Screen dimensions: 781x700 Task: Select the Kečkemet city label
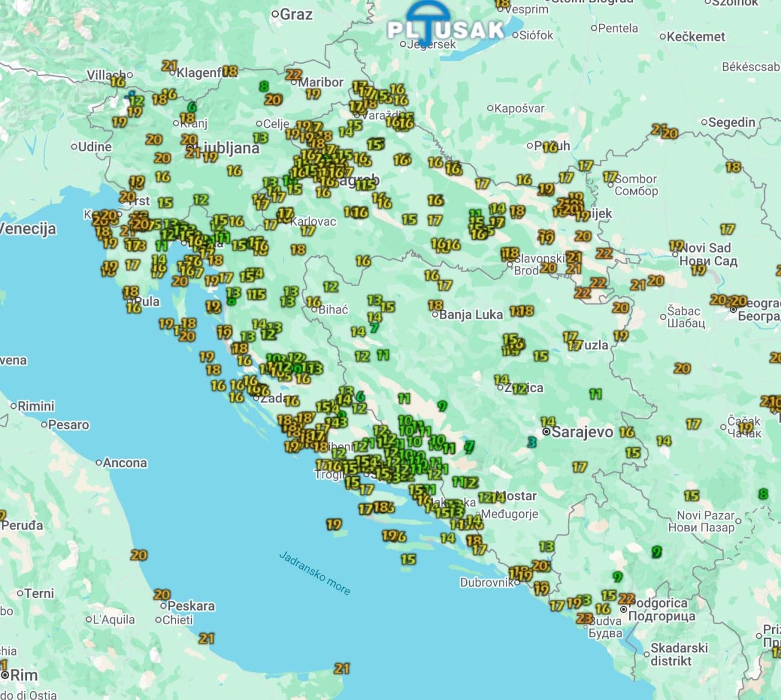pos(696,36)
